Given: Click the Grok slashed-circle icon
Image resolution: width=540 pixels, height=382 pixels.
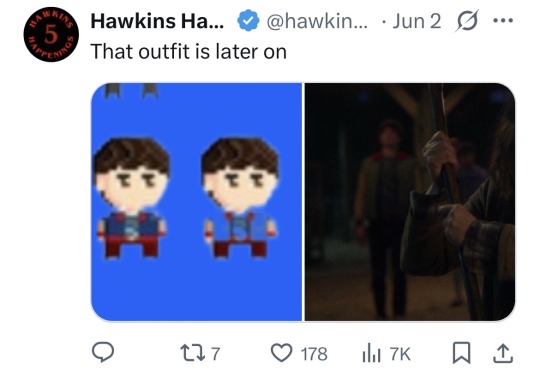Looking at the screenshot, I should 467,21.
